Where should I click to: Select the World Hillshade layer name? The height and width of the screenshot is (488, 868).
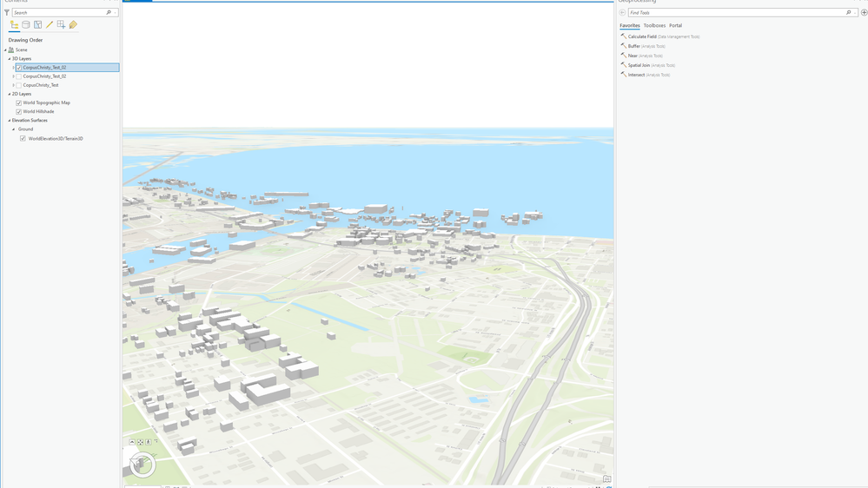click(38, 112)
